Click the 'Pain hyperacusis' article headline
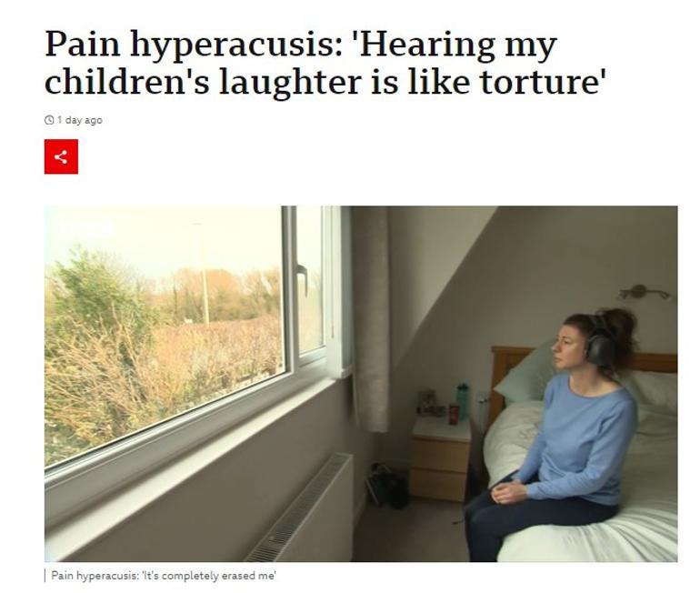Image resolution: width=700 pixels, height=593 pixels. (x=325, y=63)
